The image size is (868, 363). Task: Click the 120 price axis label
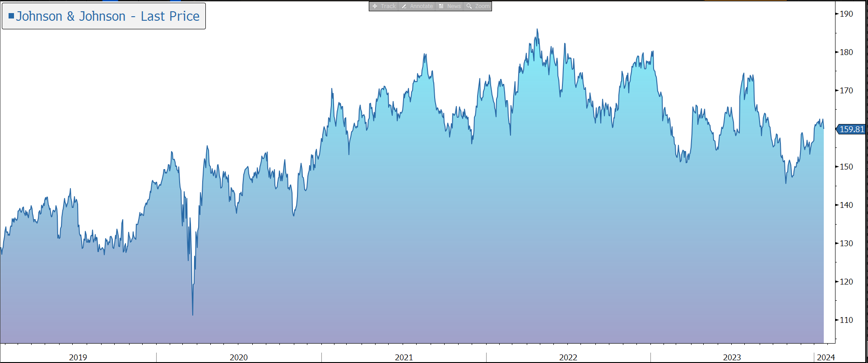pyautogui.click(x=846, y=282)
